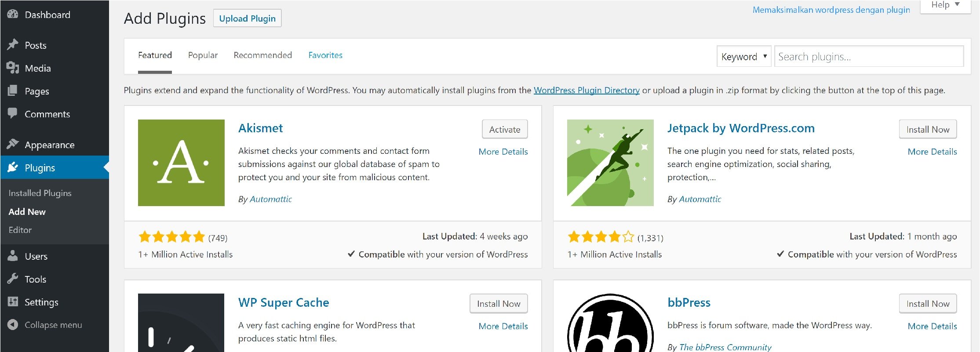Open the Dashboard menu label
The height and width of the screenshot is (352, 980).
point(47,15)
